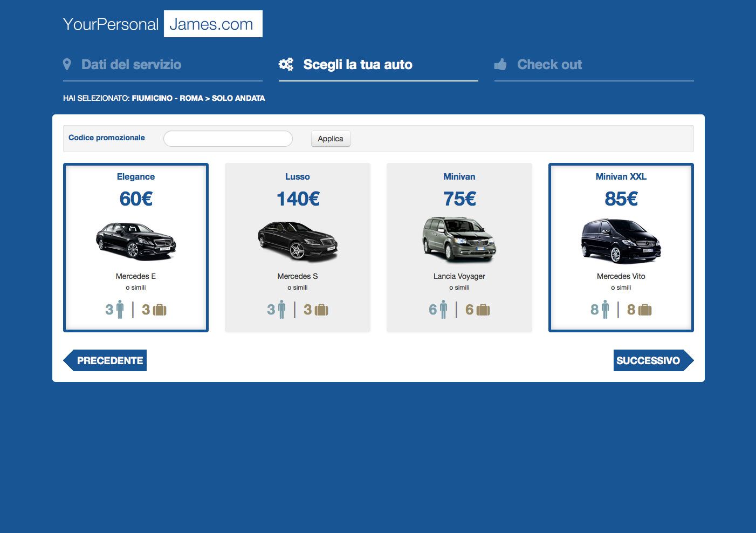Click the passenger icon on Lusso card

click(281, 310)
